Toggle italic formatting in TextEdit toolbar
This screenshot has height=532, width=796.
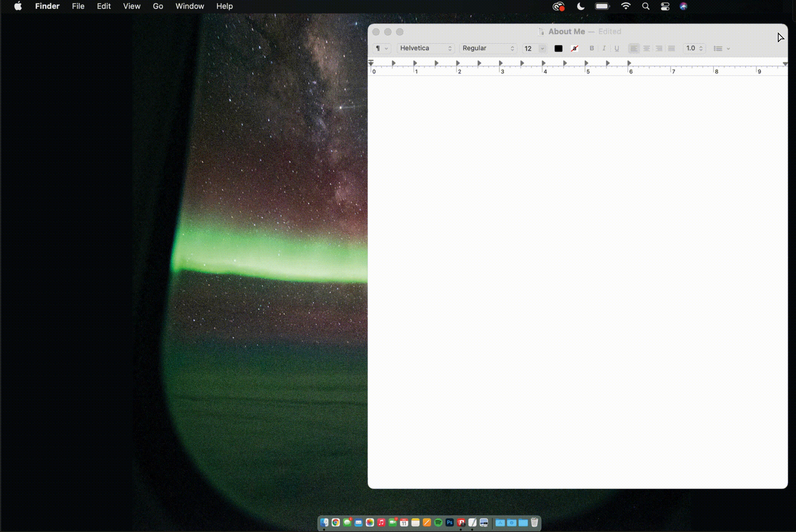coord(604,48)
